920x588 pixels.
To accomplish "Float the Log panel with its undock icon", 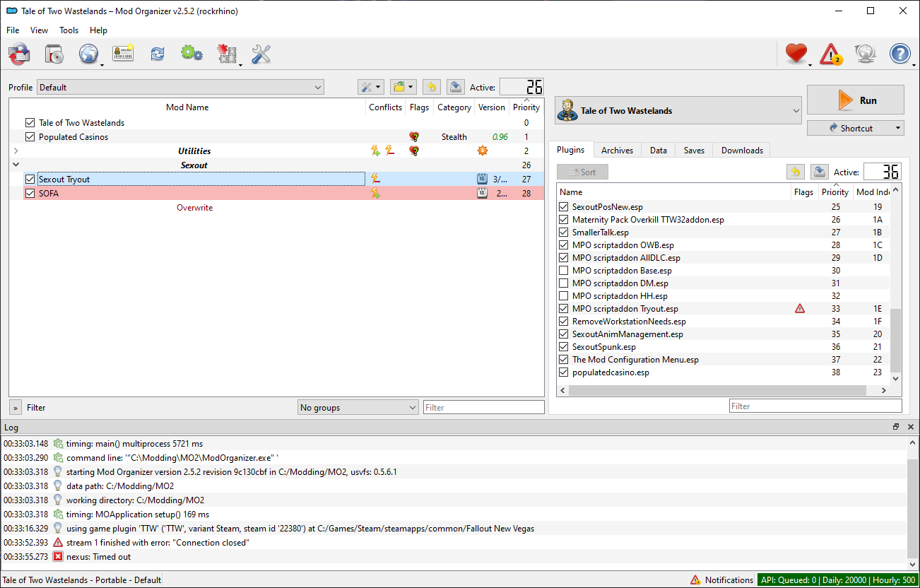I will coord(896,427).
